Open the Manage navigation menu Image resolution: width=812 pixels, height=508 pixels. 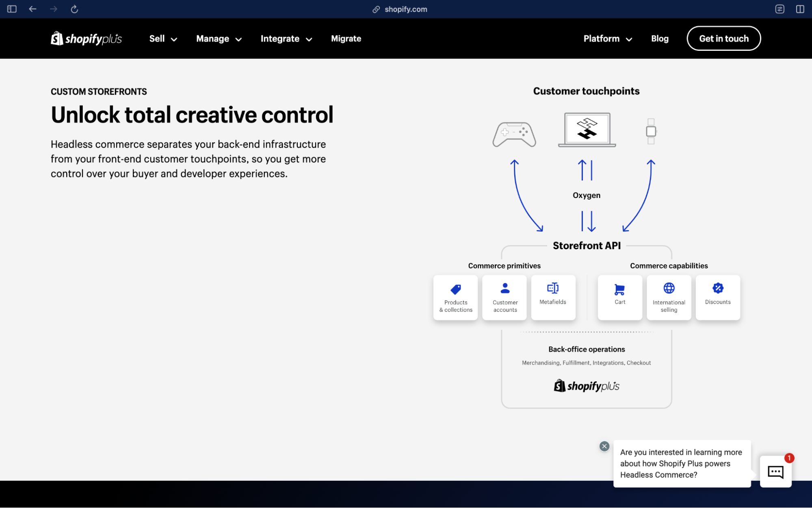[x=219, y=39]
